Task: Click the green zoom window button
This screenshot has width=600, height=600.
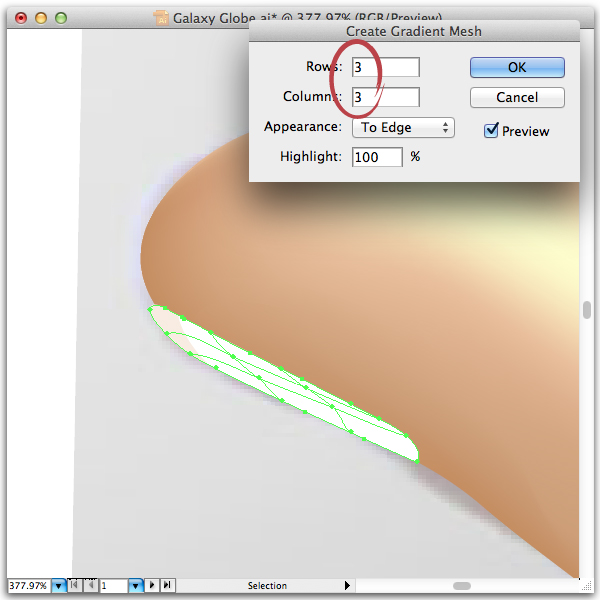Action: 61,18
